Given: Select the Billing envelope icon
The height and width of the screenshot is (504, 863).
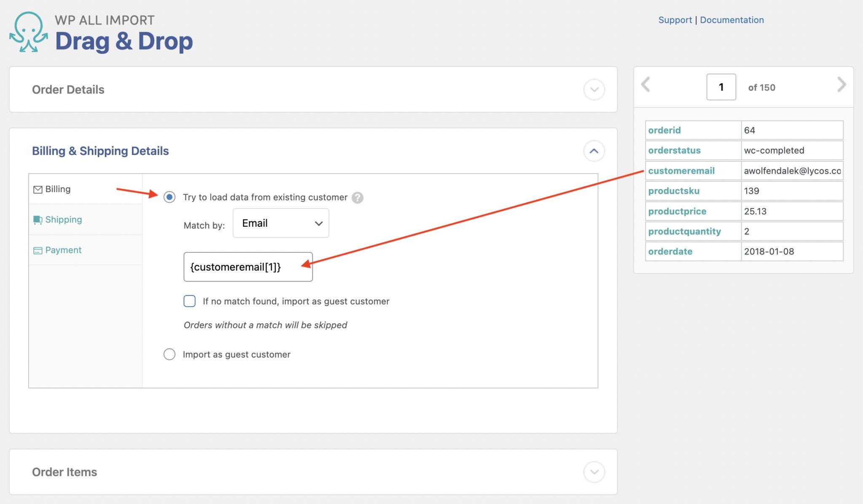Looking at the screenshot, I should click(38, 189).
